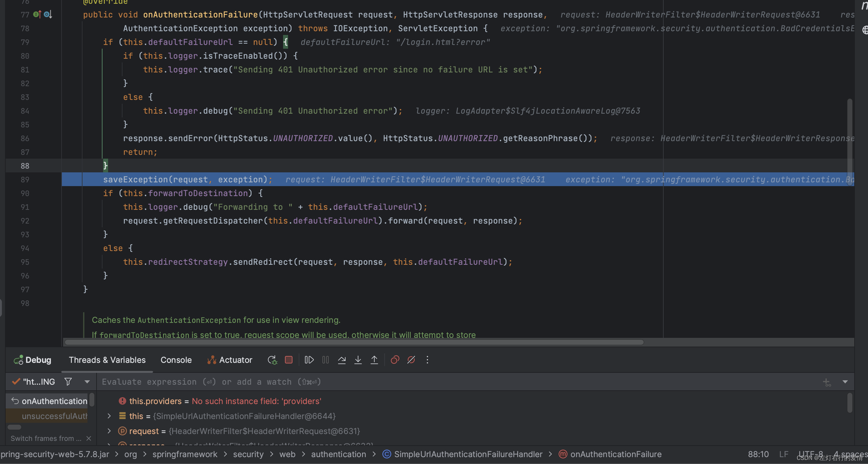Open the org breadcrumb
The width and height of the screenshot is (868, 464).
pyautogui.click(x=130, y=454)
